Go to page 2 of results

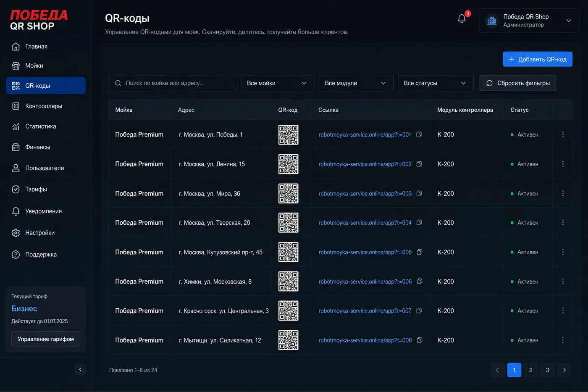pos(531,370)
